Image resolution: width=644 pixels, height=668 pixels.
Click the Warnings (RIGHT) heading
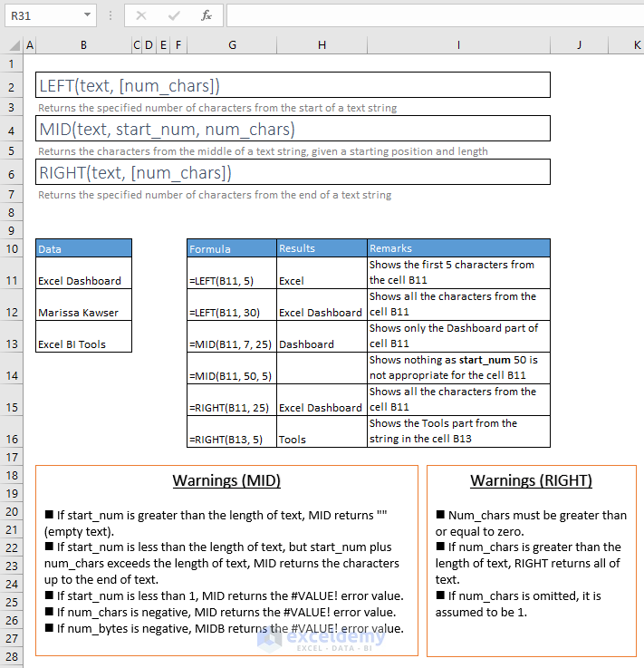531,480
